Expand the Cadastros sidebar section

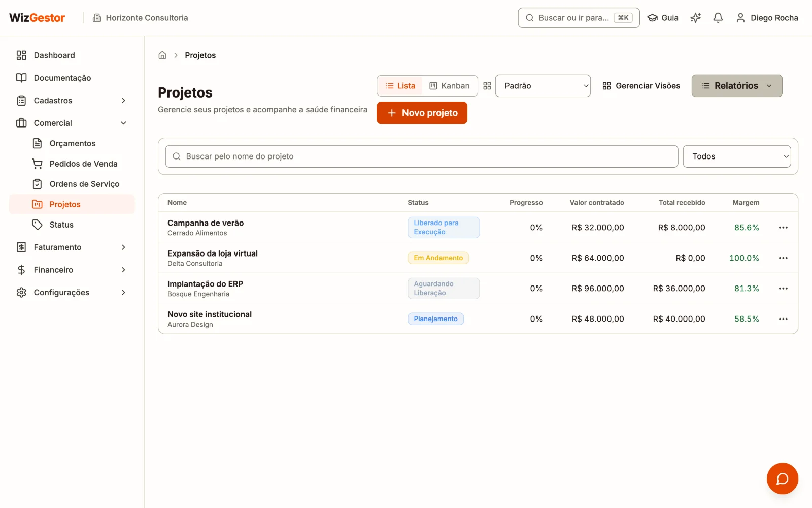72,101
